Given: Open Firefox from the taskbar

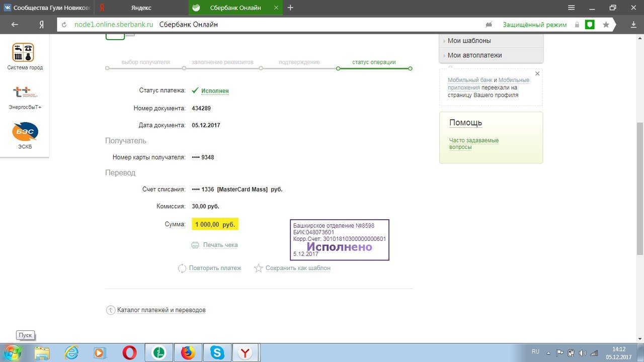Looking at the screenshot, I should tap(188, 353).
